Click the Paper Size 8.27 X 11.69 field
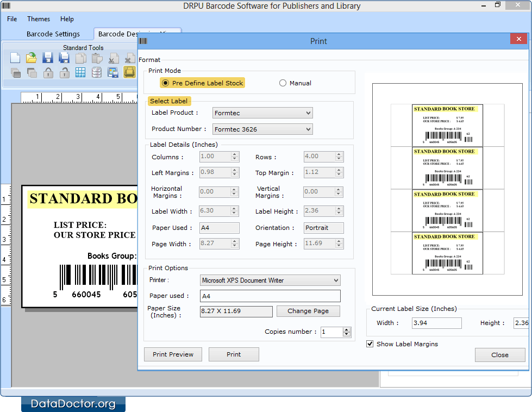 point(236,311)
